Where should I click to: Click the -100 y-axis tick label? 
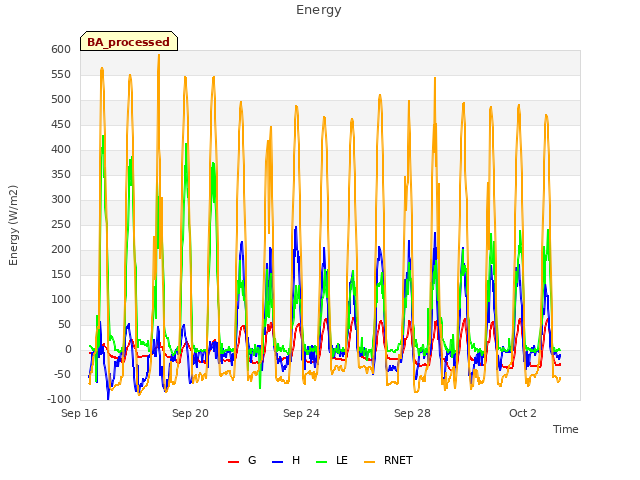[x=59, y=400]
